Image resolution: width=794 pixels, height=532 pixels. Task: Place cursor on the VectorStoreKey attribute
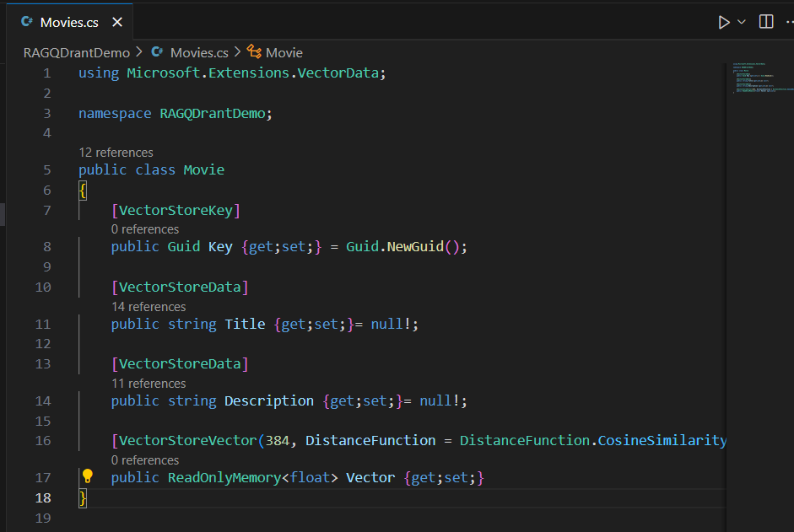180,210
